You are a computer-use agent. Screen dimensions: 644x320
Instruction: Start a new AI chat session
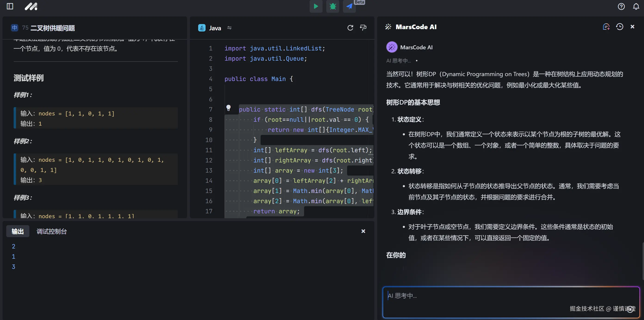pos(606,27)
